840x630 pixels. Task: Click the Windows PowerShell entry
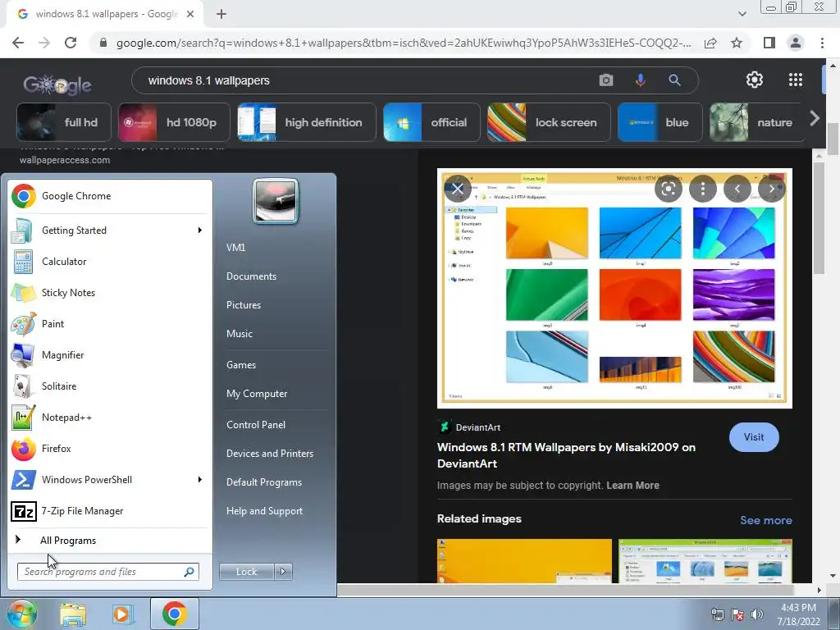[x=110, y=479]
